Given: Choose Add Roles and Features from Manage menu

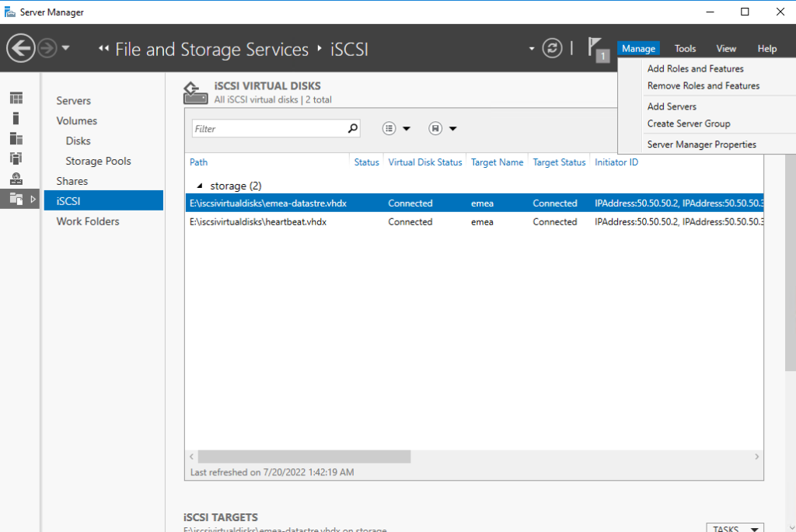Looking at the screenshot, I should [695, 68].
